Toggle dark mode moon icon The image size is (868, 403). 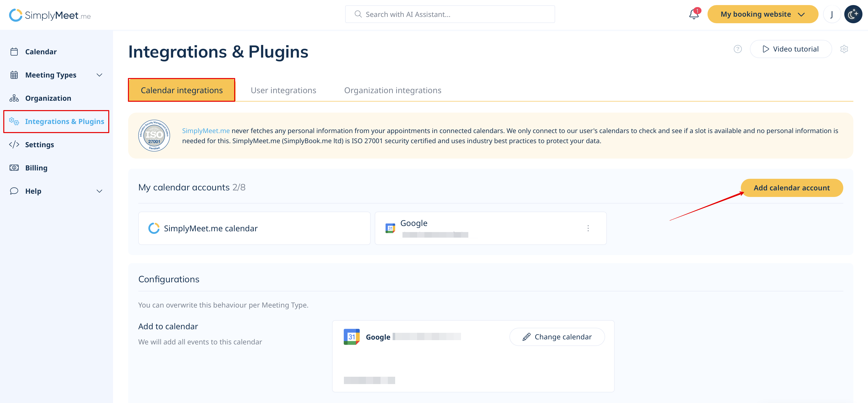(x=853, y=14)
